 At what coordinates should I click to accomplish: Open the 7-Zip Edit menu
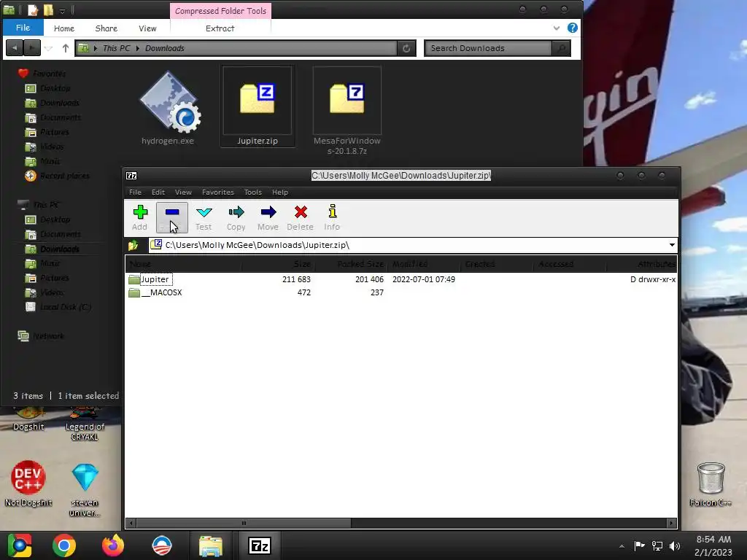(158, 192)
